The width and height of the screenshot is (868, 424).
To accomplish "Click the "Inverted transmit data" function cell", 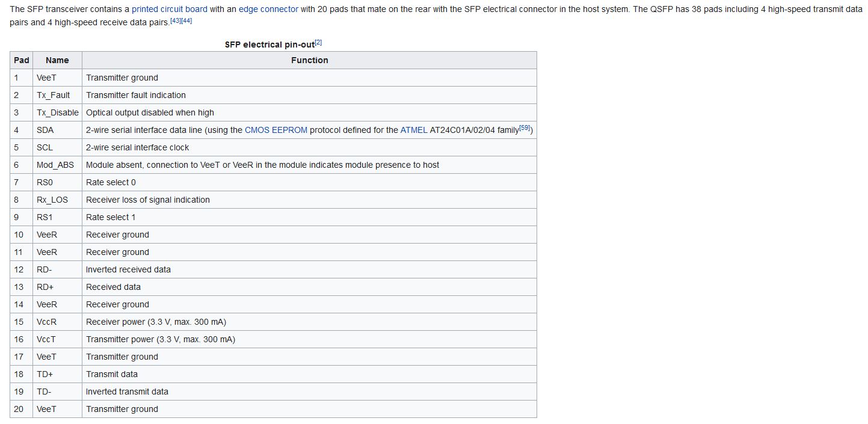I will pyautogui.click(x=127, y=392).
